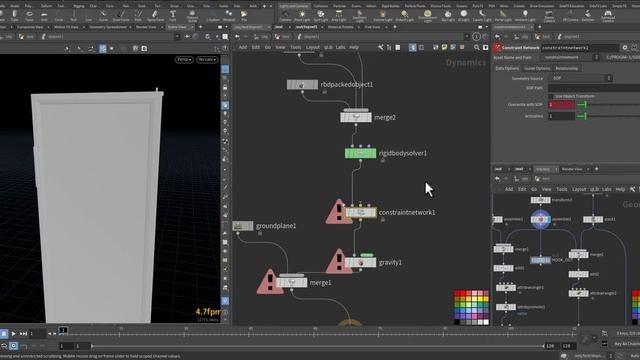
Task: Click the sticky note icon in network toolbar
Action: point(444,47)
